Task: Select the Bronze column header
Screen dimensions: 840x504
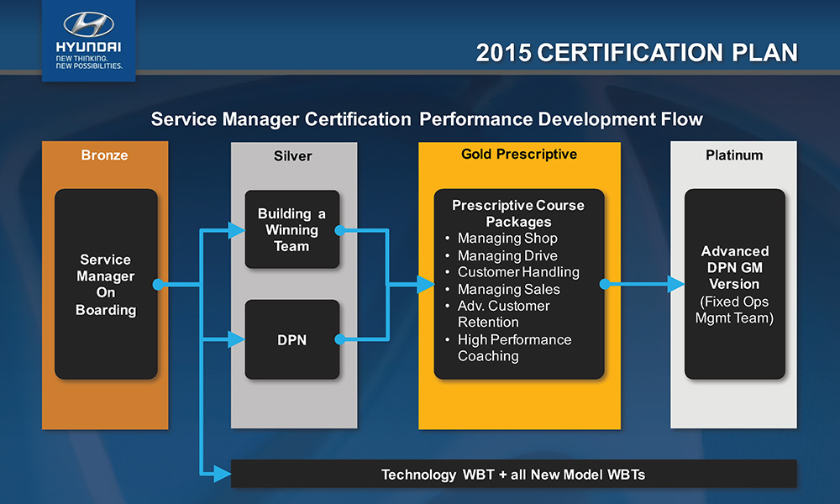Action: [x=105, y=155]
